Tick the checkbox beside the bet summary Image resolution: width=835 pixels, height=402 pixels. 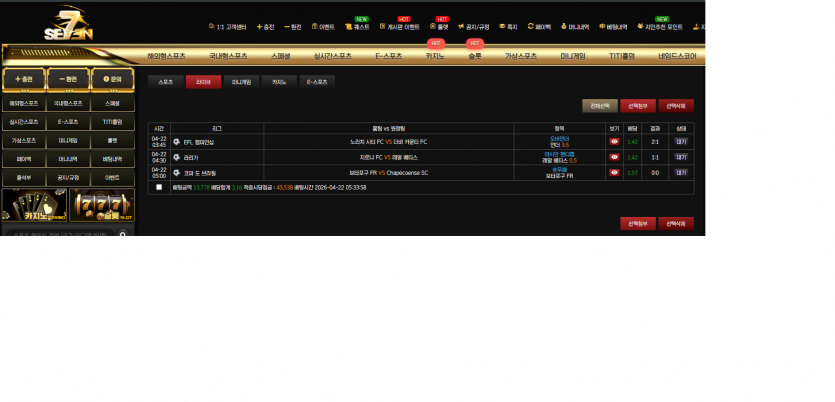coord(159,187)
